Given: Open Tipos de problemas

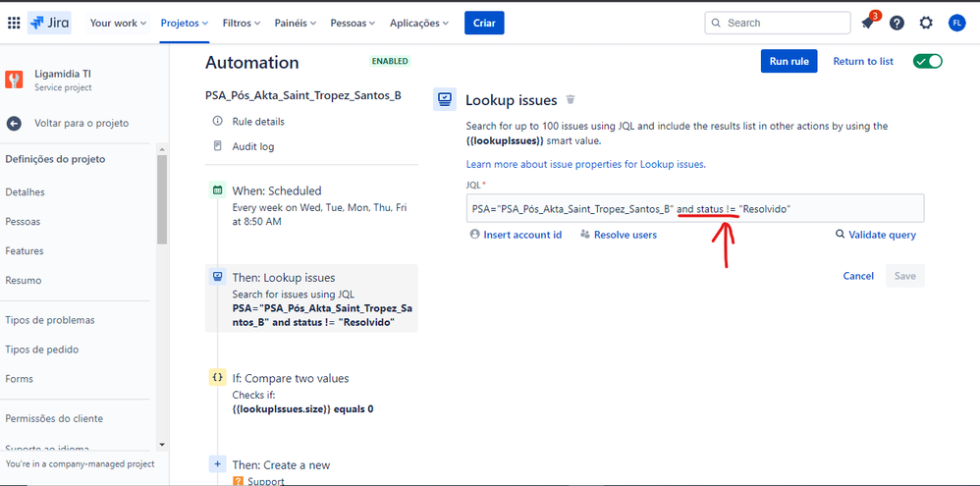Looking at the screenshot, I should click(x=50, y=320).
